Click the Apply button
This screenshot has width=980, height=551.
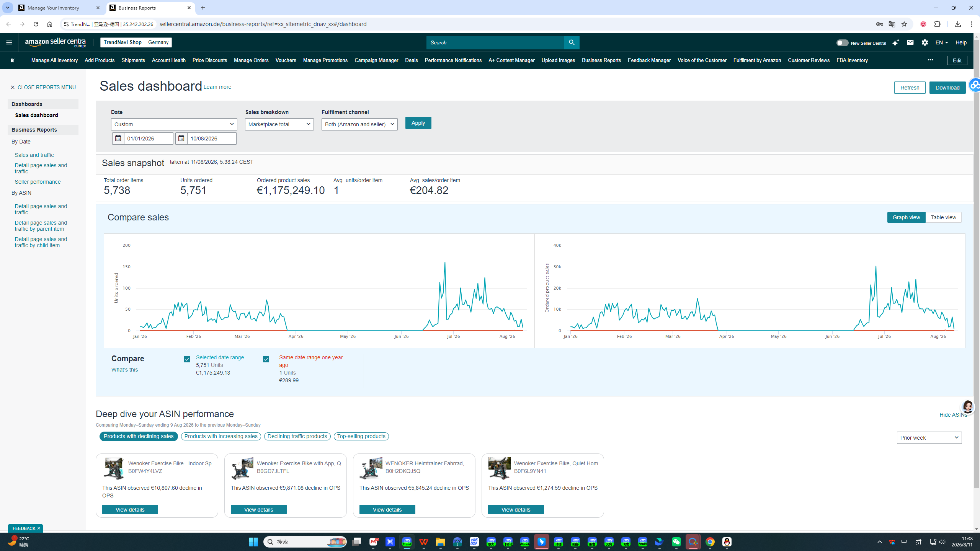coord(418,123)
